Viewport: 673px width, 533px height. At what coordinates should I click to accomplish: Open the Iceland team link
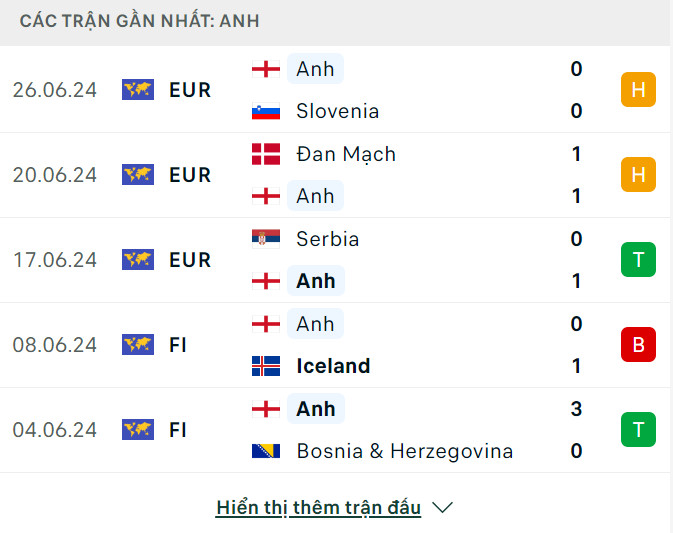(333, 366)
